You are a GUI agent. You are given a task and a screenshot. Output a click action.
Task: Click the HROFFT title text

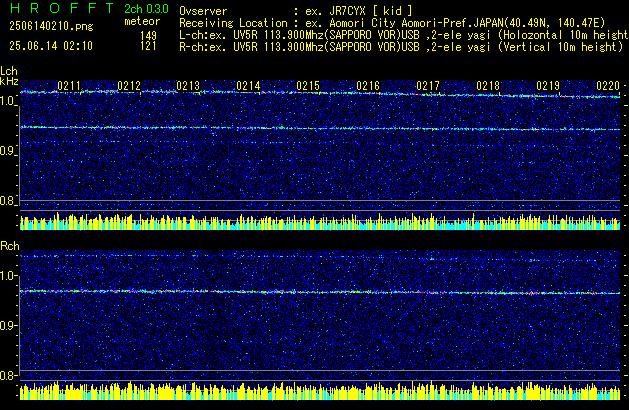pos(62,8)
